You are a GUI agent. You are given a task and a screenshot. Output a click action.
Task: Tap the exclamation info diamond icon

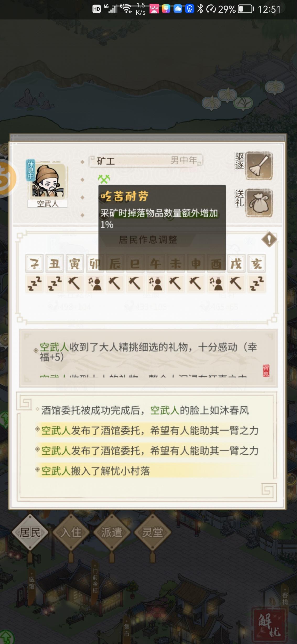click(x=269, y=239)
